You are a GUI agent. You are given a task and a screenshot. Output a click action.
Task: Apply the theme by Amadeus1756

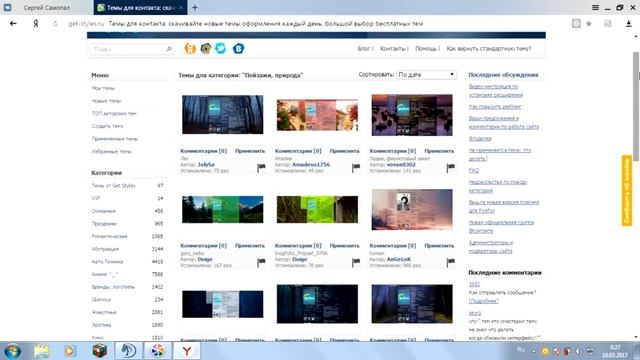(x=344, y=151)
